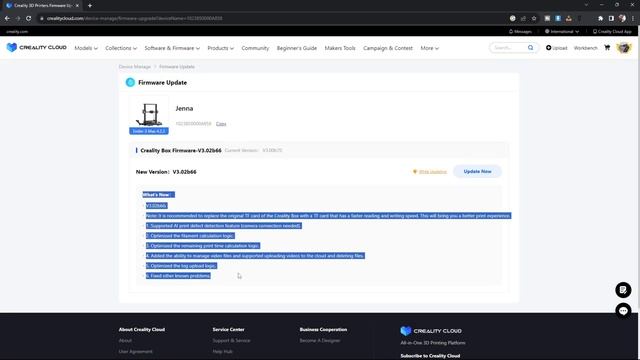This screenshot has width=640, height=360.
Task: Click the Creality Cloud logo
Action: tap(36, 48)
